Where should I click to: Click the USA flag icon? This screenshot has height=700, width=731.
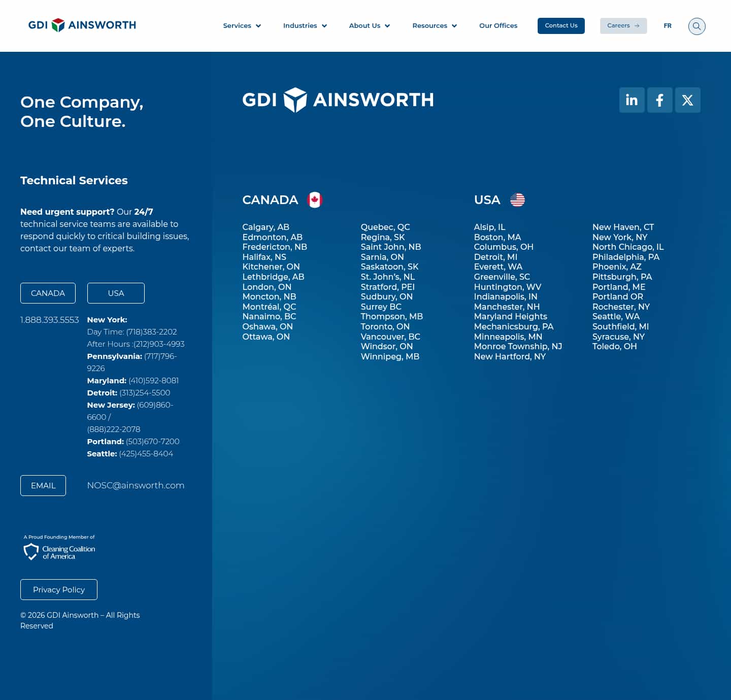click(x=517, y=200)
